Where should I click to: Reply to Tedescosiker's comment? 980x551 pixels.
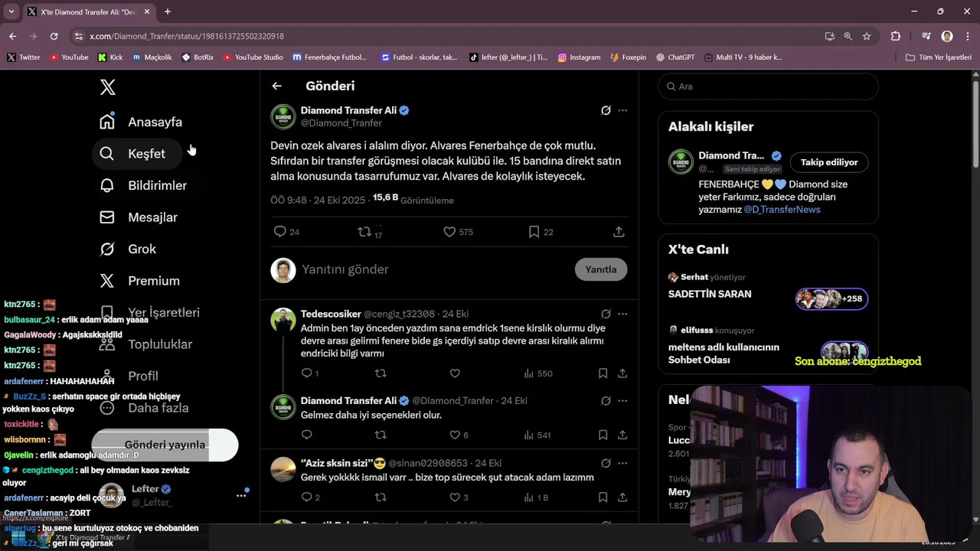(x=310, y=373)
